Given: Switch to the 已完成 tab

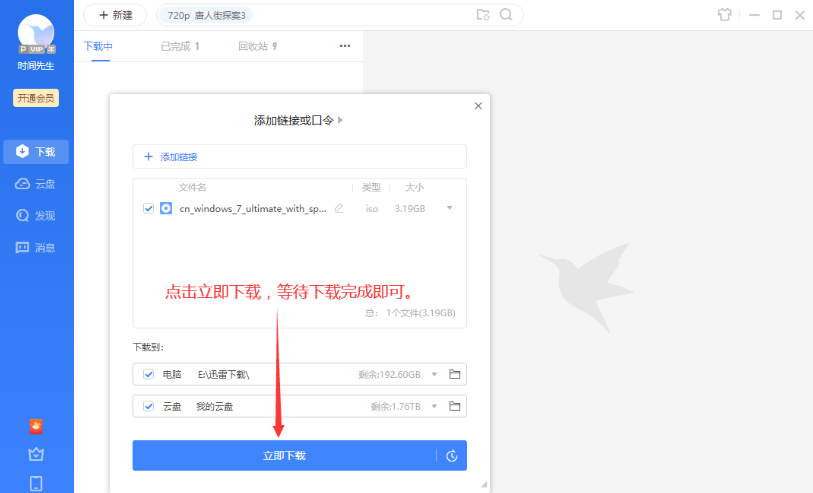Looking at the screenshot, I should click(180, 46).
